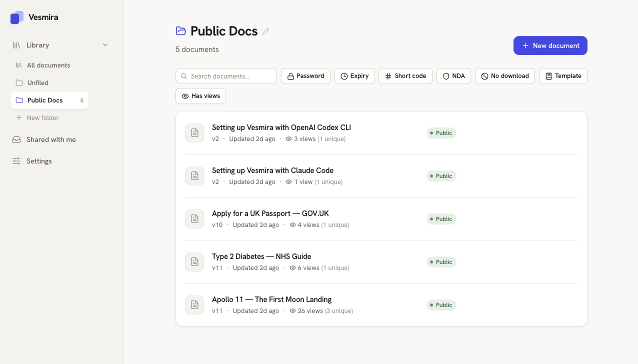Open the Unfiled folder

(x=49, y=82)
